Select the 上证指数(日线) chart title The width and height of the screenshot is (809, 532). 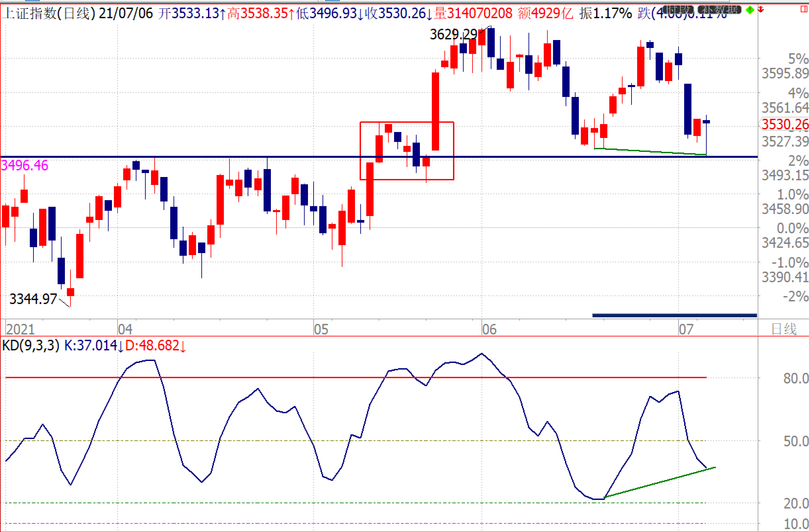pos(49,14)
